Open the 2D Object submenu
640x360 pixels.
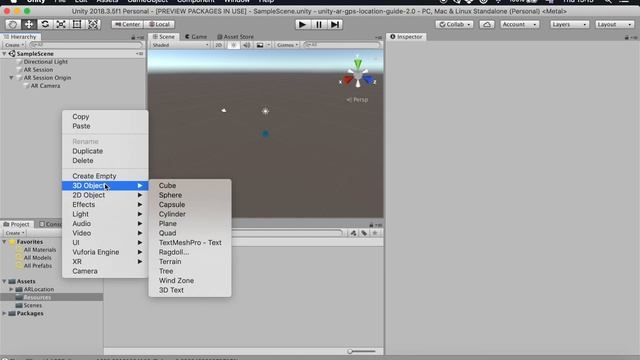pos(105,195)
